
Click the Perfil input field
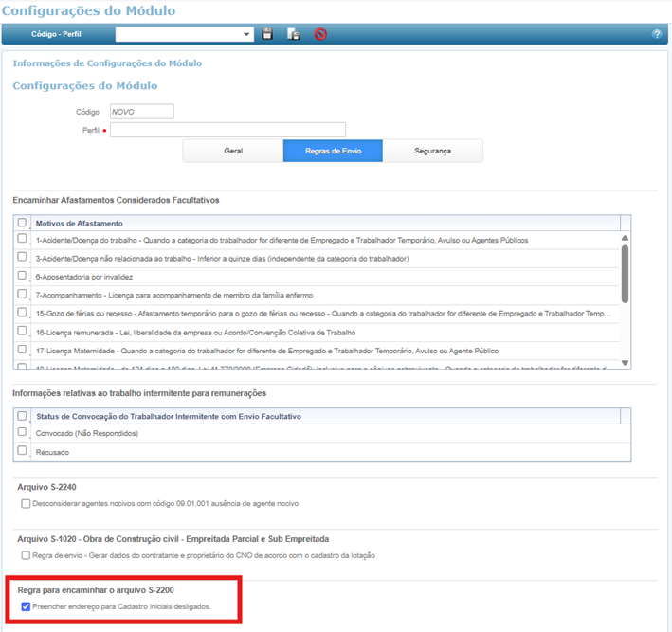point(227,130)
